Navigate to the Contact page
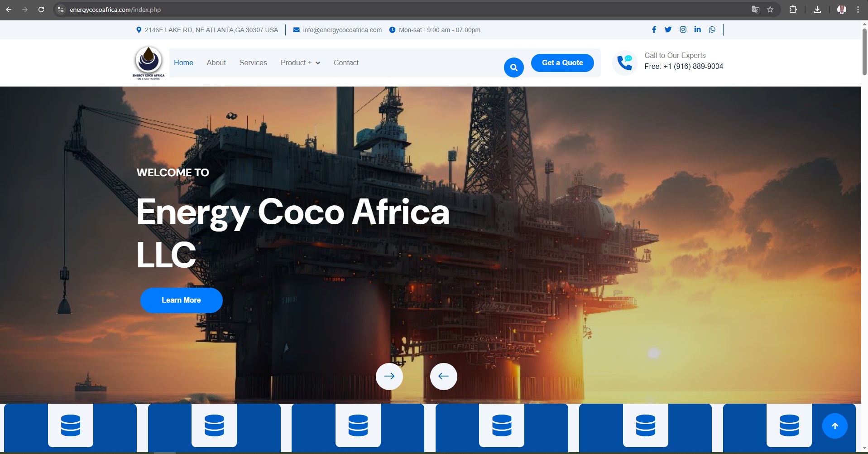The image size is (868, 454). tap(346, 63)
